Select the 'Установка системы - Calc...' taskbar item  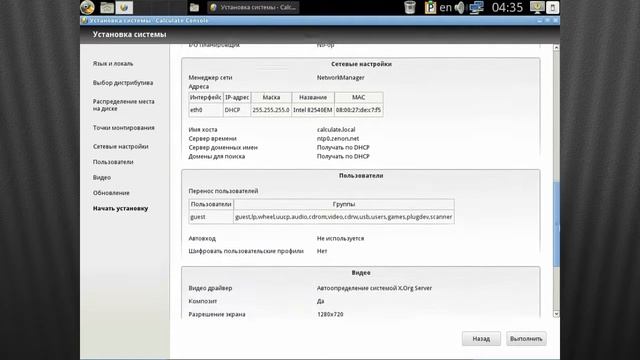[253, 7]
